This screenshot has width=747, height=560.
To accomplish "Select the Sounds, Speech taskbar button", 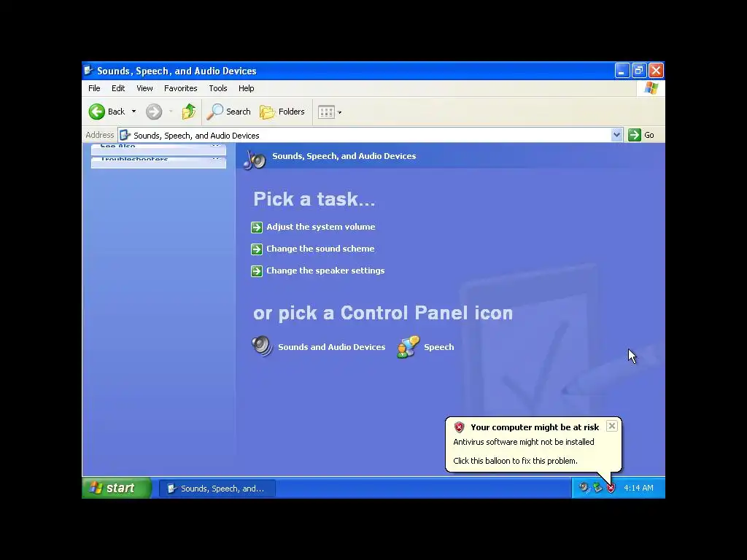I will click(217, 489).
